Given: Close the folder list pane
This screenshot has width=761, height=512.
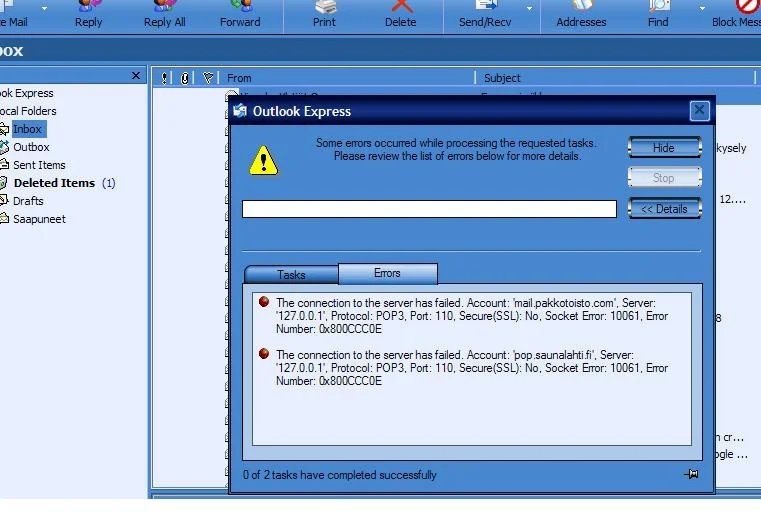Looking at the screenshot, I should coord(137,76).
